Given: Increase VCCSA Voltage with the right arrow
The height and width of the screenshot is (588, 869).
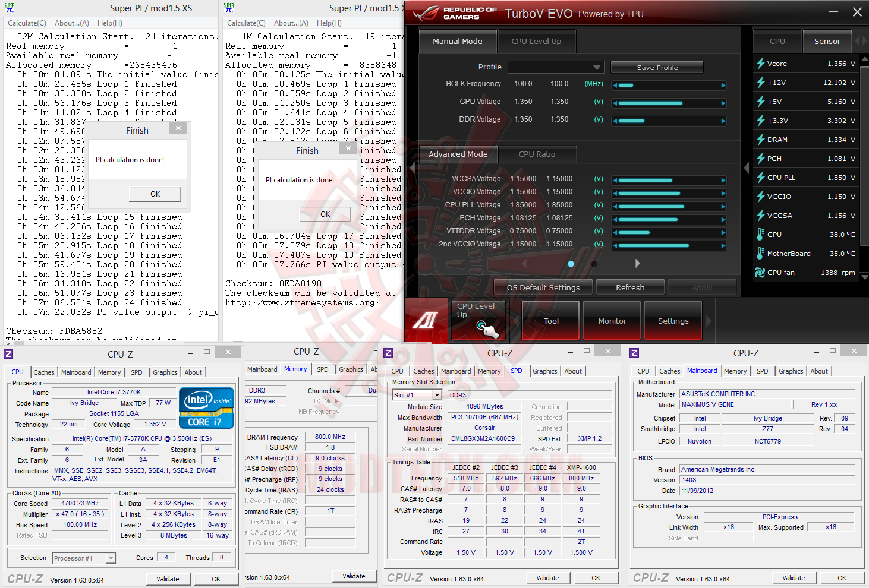Looking at the screenshot, I should pos(723,180).
